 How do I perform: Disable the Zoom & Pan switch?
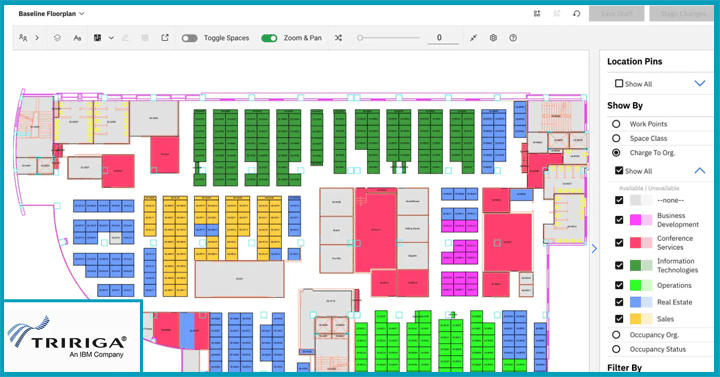(x=269, y=38)
